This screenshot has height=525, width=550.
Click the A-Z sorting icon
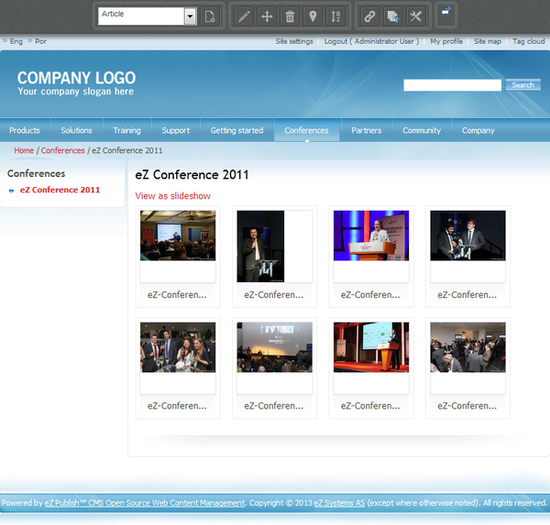tap(336, 16)
